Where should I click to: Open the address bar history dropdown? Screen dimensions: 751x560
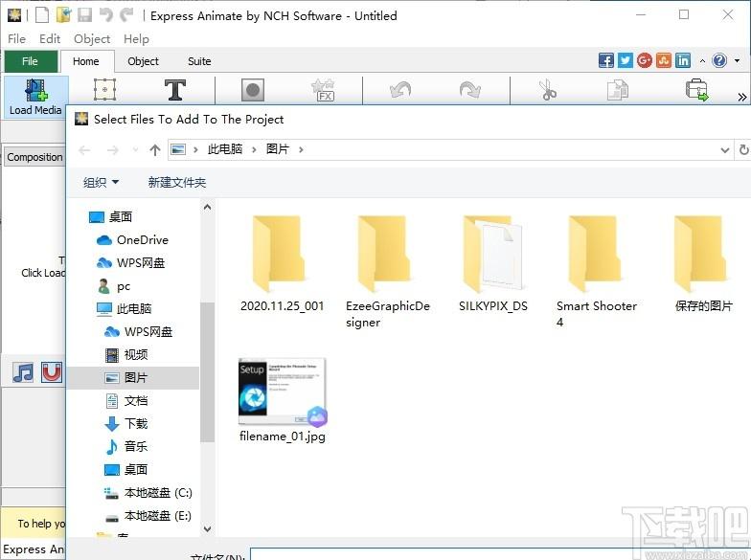[x=725, y=149]
